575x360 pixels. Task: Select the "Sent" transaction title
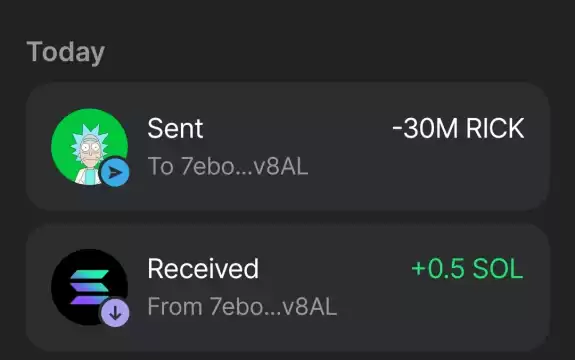pos(175,128)
